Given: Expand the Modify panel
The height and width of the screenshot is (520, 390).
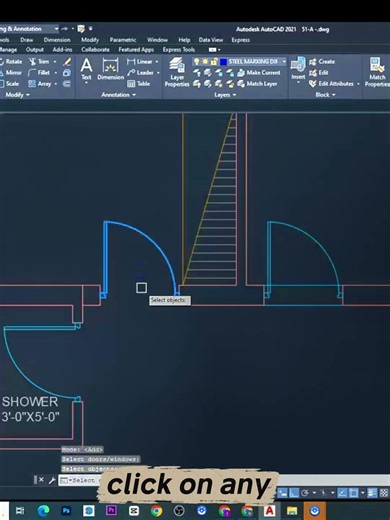Looking at the screenshot, I should (x=18, y=95).
